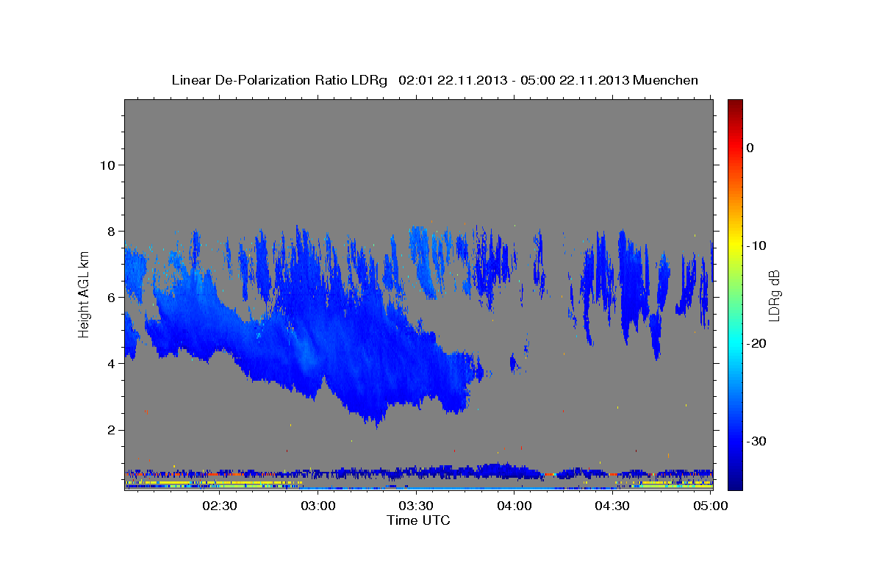Click the dark red top of the colorbar

(735, 107)
